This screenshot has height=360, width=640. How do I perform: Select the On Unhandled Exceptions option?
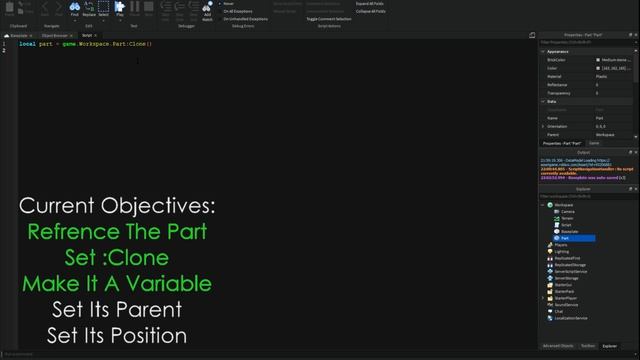(243, 19)
